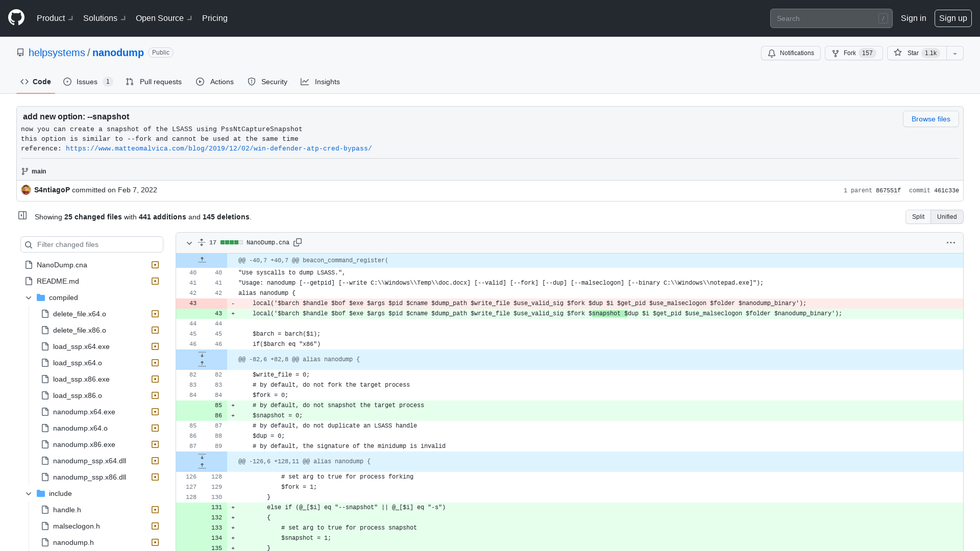
Task: Open the Code tab
Action: [36, 82]
